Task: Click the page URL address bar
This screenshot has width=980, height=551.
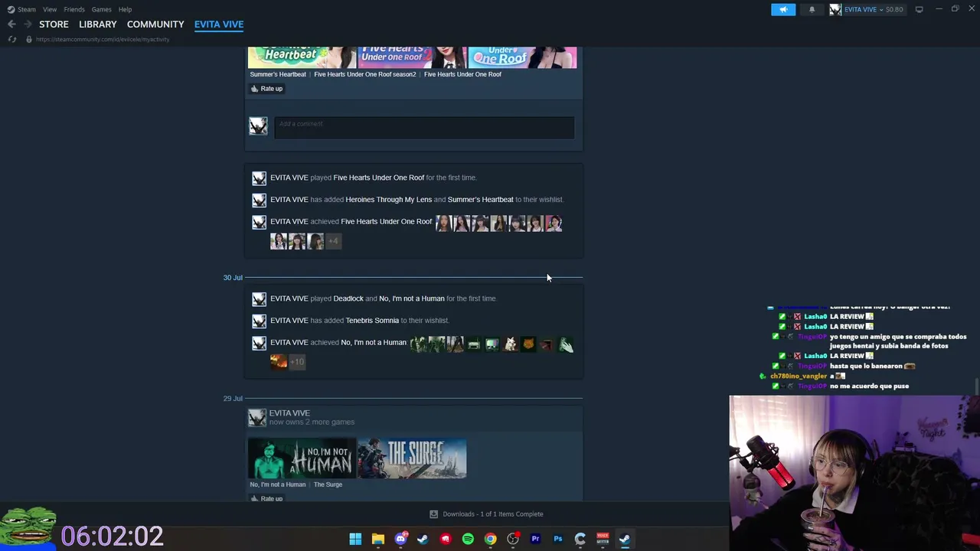Action: click(x=103, y=39)
